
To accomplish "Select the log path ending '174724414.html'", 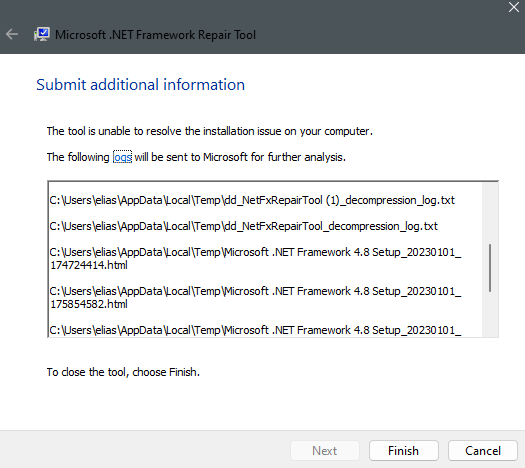I will coord(255,258).
